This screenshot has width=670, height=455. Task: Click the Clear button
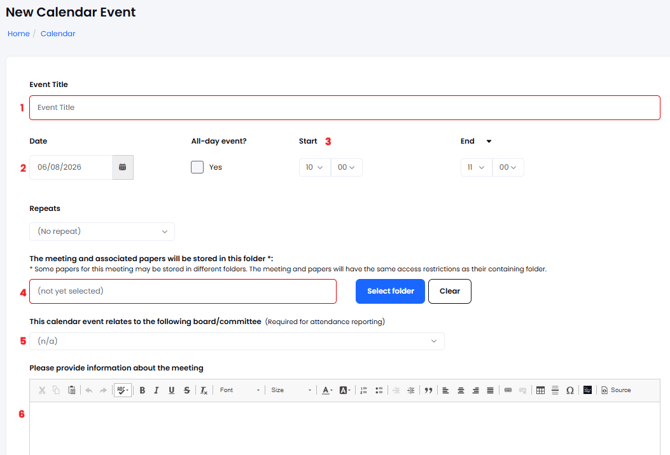pyautogui.click(x=450, y=291)
